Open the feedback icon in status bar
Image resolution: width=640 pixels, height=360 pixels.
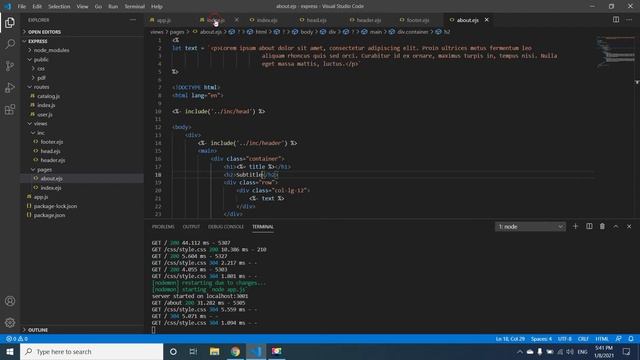point(618,339)
